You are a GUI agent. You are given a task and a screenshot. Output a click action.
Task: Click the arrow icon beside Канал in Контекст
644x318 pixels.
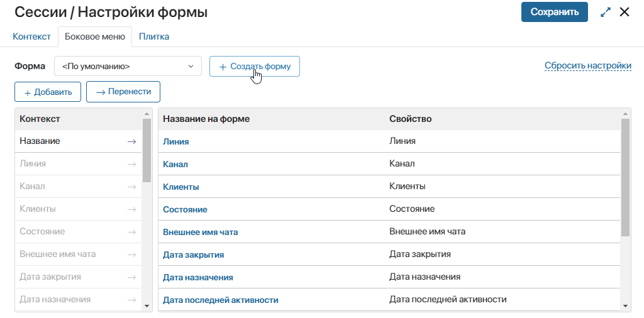pyautogui.click(x=131, y=187)
